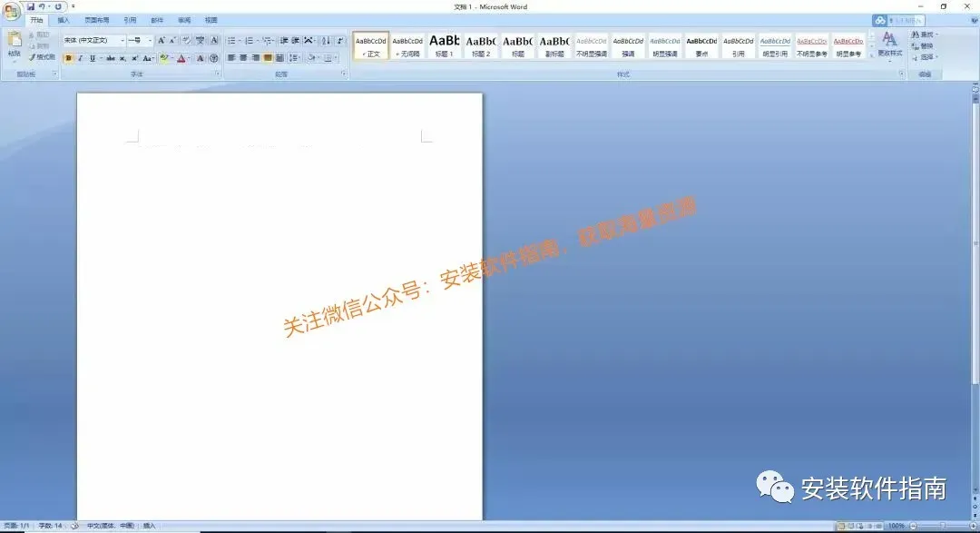Align text left
This screenshot has height=533, width=980.
click(x=231, y=58)
